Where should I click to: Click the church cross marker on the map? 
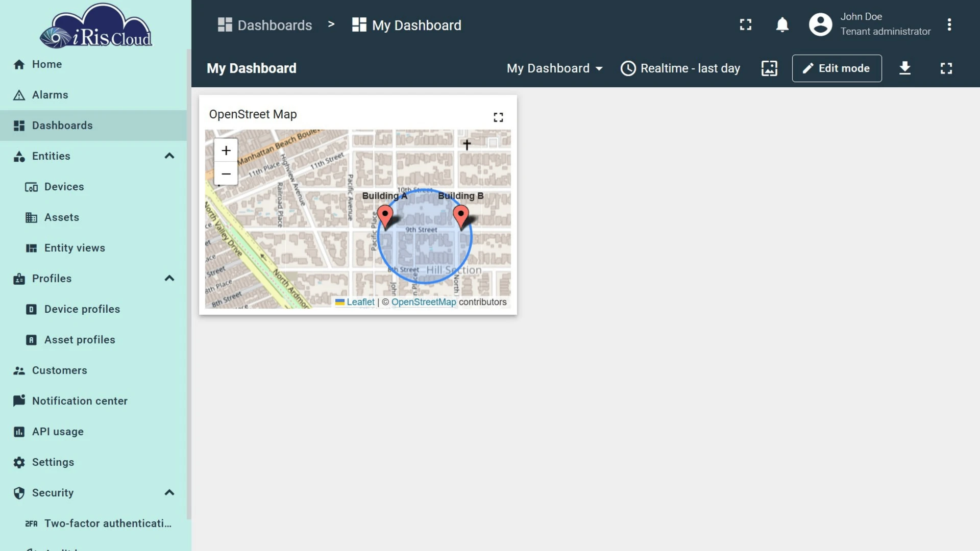pyautogui.click(x=467, y=144)
